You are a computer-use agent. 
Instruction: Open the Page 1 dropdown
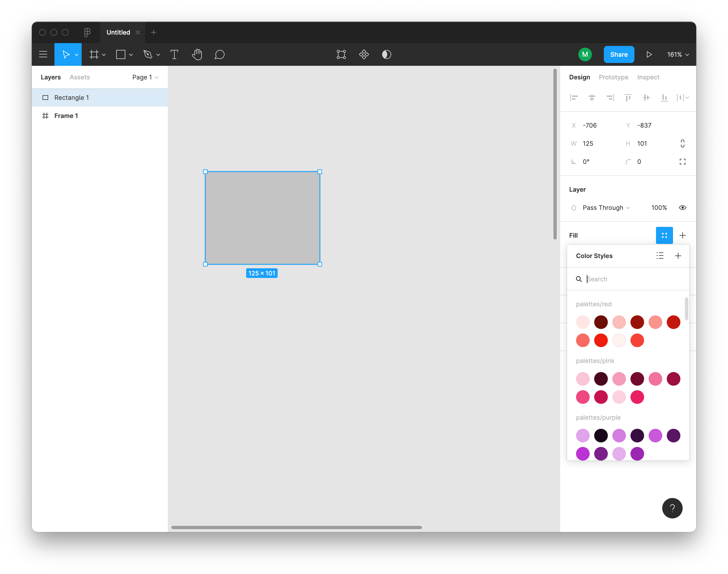point(145,77)
